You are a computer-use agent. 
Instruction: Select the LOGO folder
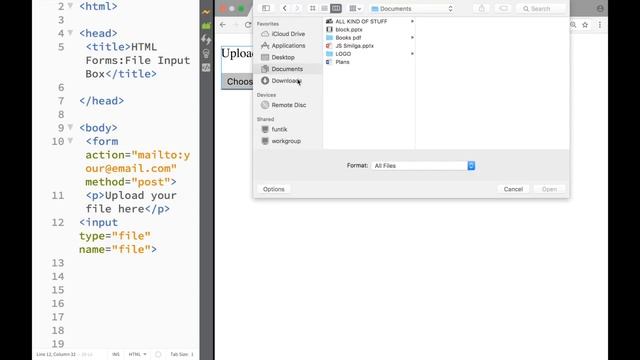(343, 54)
